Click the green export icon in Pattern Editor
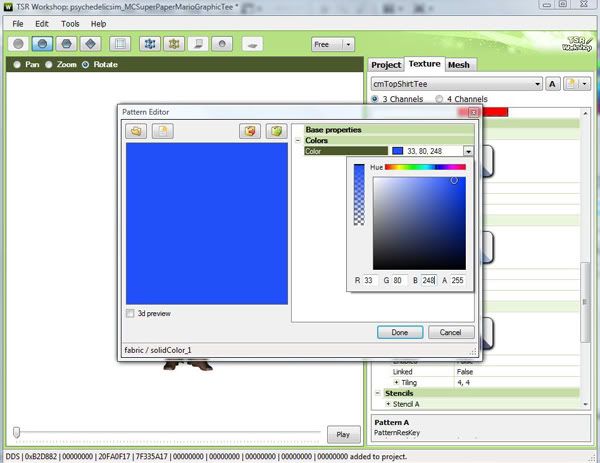 coord(276,131)
